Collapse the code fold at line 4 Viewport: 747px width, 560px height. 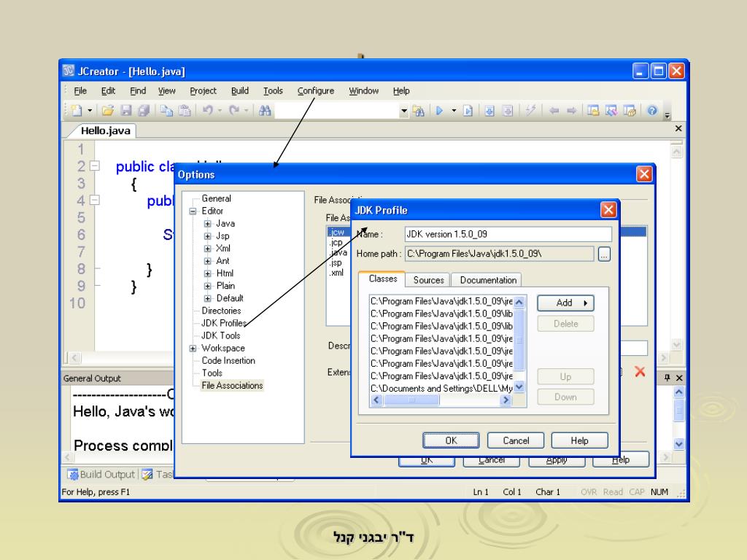(95, 200)
